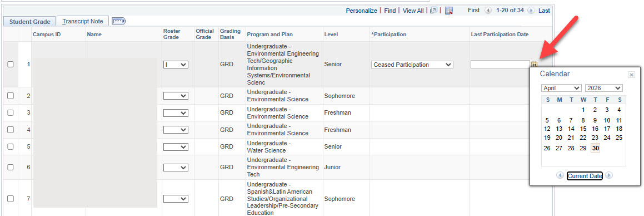644x216 pixels.
Task: Click the Last link in grid navigation
Action: [x=544, y=11]
